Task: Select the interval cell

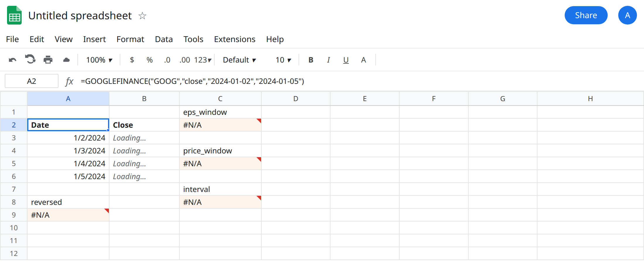Action: [x=220, y=189]
